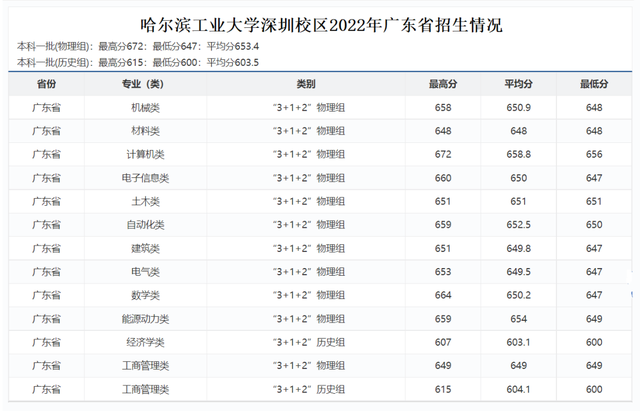Screen dimensions: 640x411
Task: Click average score 604.1 in last row
Action: (x=518, y=389)
